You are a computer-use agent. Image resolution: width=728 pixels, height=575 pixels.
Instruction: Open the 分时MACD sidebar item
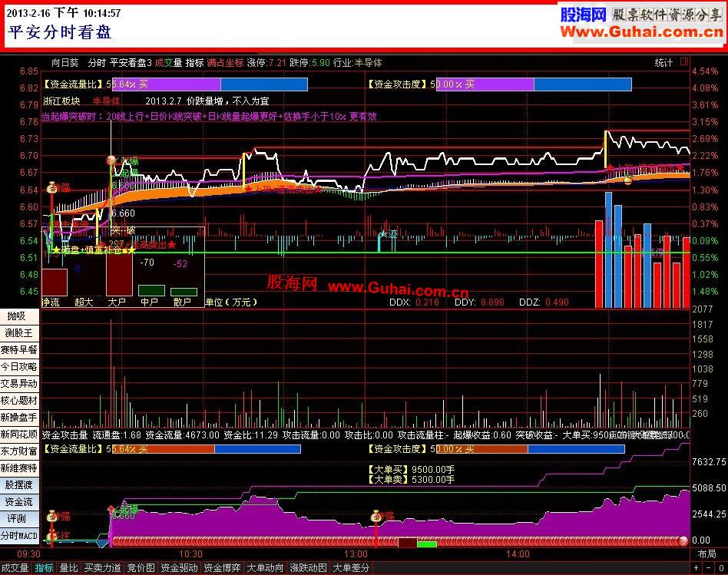coord(19,536)
